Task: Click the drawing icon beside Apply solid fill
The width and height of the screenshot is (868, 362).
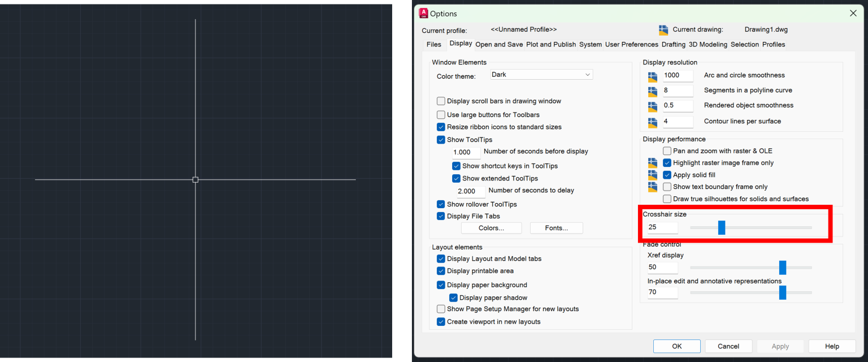Action: 652,174
